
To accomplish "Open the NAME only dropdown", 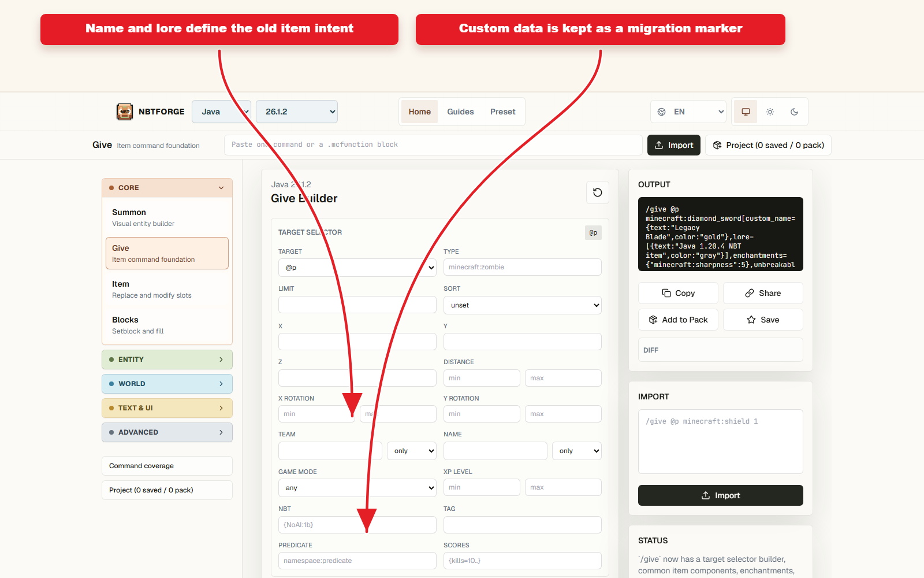I will coord(577,451).
